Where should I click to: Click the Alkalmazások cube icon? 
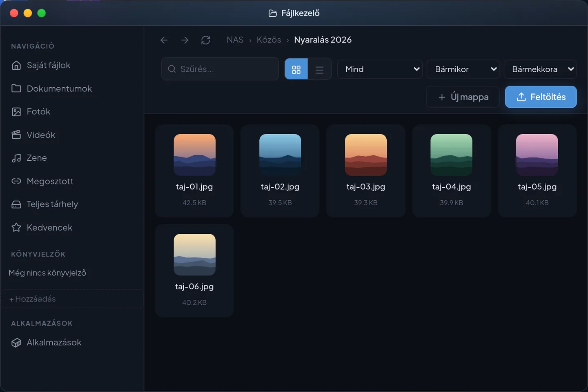point(16,343)
